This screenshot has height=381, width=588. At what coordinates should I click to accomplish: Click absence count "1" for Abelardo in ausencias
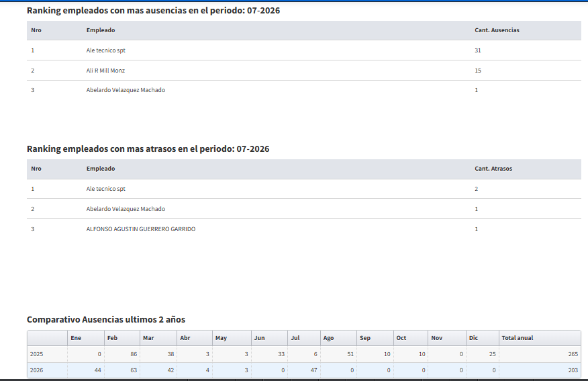477,90
